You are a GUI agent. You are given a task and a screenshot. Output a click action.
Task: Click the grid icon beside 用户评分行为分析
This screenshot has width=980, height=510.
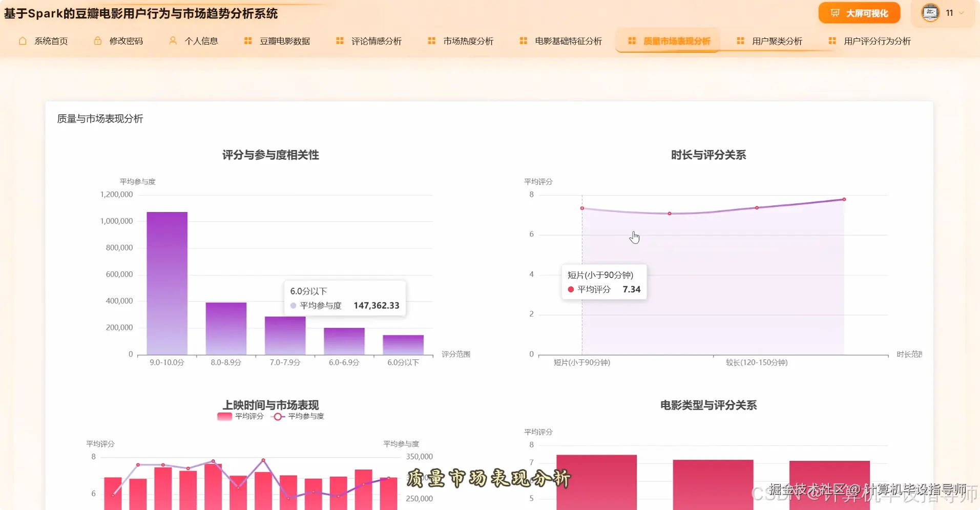[x=832, y=41]
